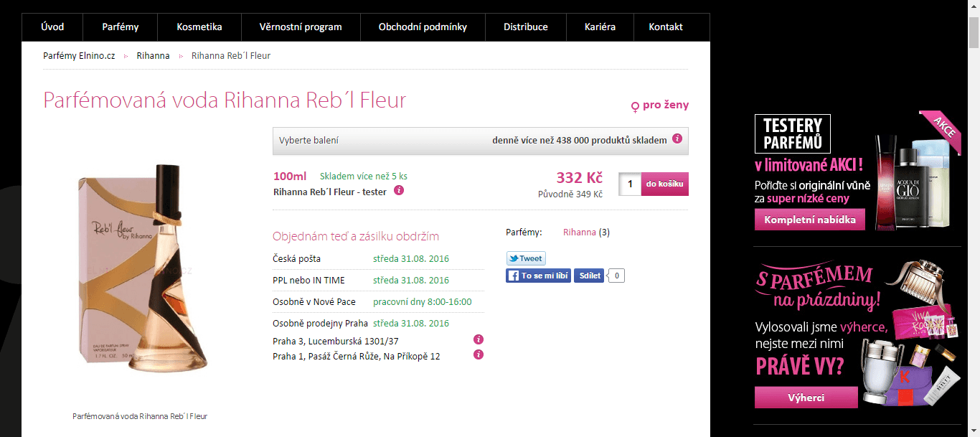Click info icon next to tester label
The height and width of the screenshot is (437, 980).
pos(400,190)
